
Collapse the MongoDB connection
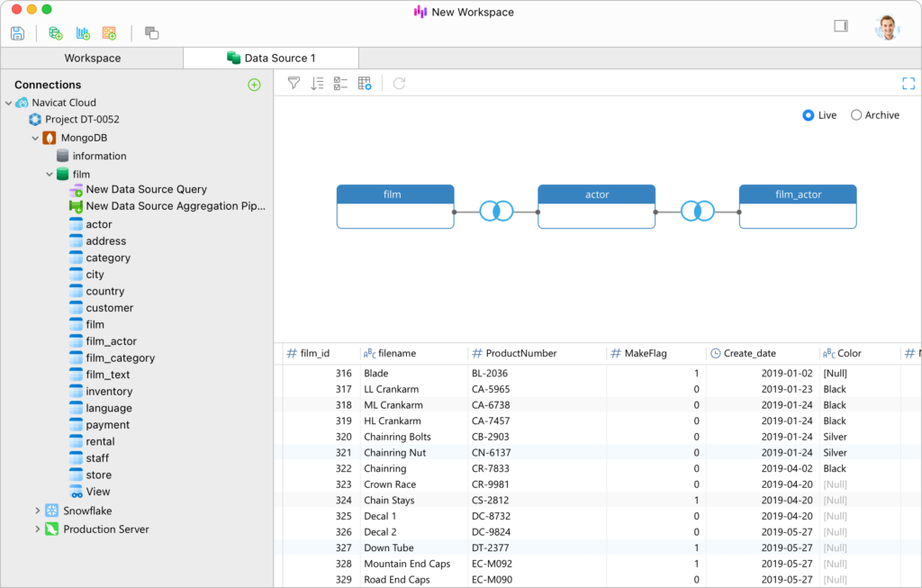36,137
